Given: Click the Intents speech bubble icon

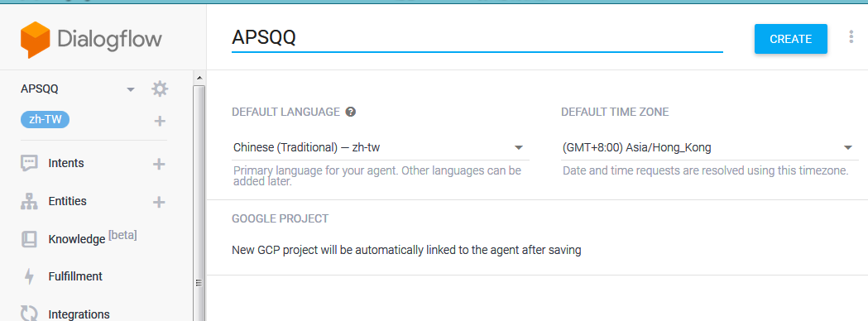Looking at the screenshot, I should point(29,163).
